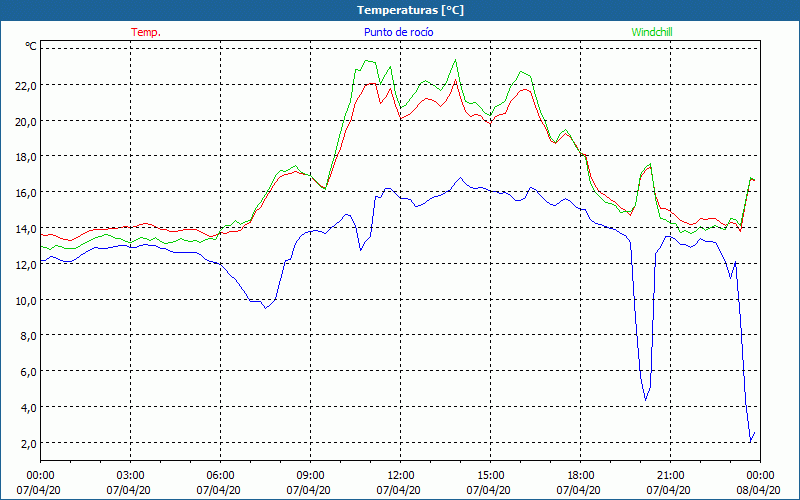Viewport: 800px width, 500px height.
Task: Click the 12,0 y-axis value
Action: tap(27, 265)
